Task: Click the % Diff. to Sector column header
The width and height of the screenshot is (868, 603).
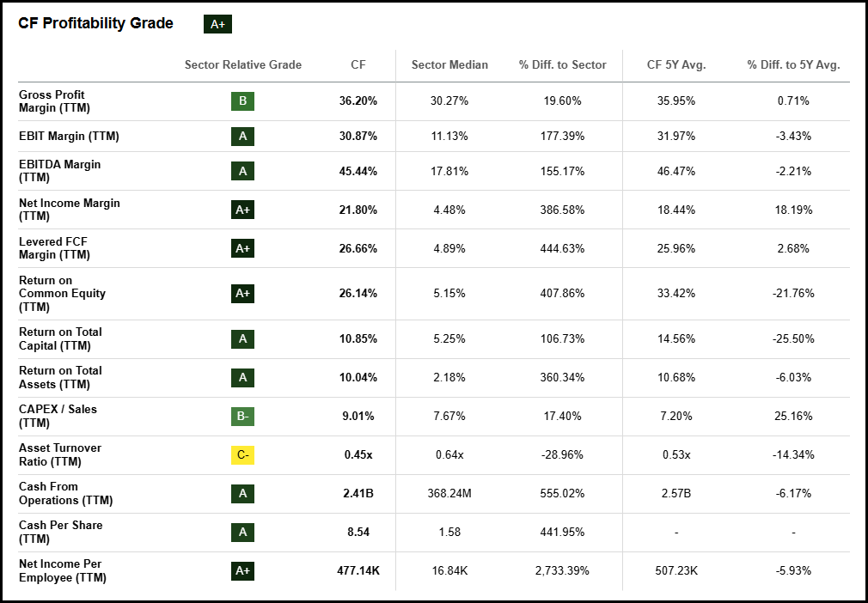Action: 562,64
